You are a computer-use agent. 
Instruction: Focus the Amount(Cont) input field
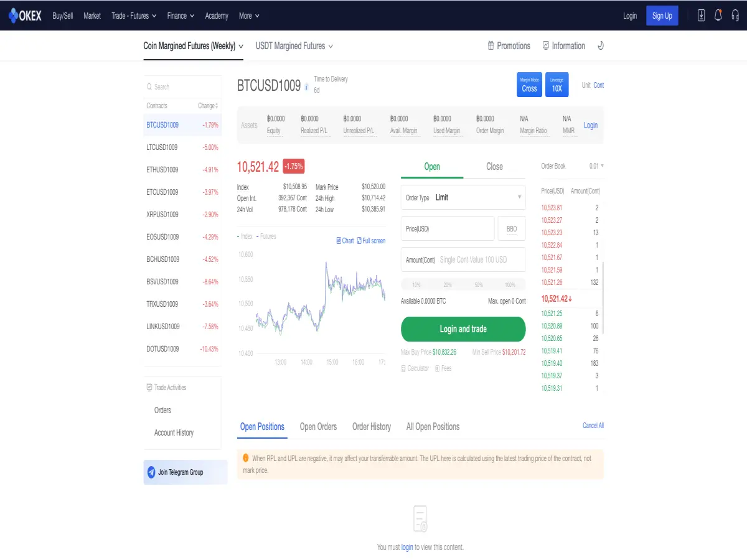pyautogui.click(x=463, y=259)
